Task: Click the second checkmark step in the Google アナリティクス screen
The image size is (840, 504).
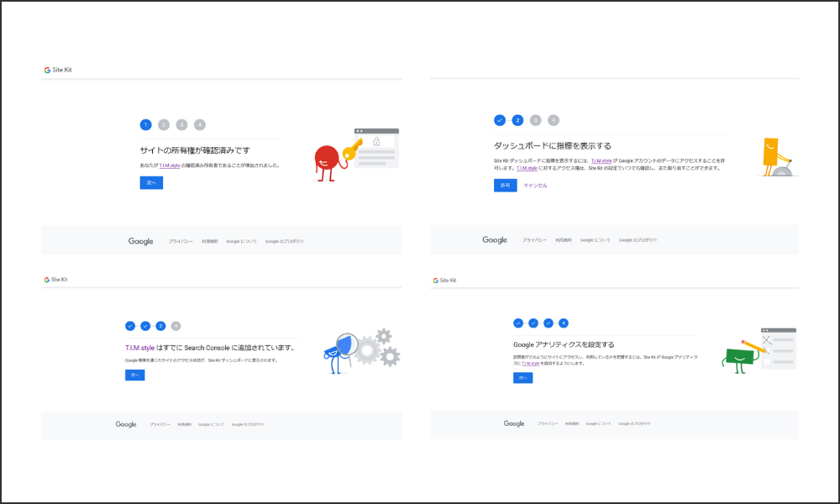Action: [533, 323]
